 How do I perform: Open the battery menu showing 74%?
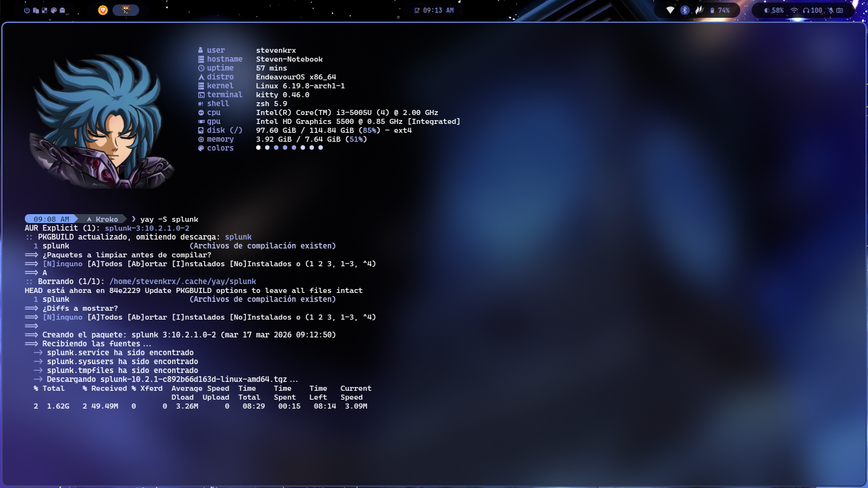[719, 10]
